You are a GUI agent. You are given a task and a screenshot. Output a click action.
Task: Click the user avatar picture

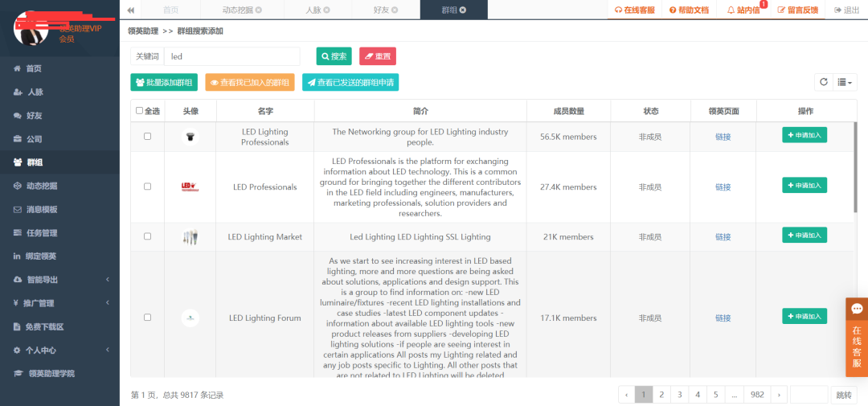click(x=31, y=29)
